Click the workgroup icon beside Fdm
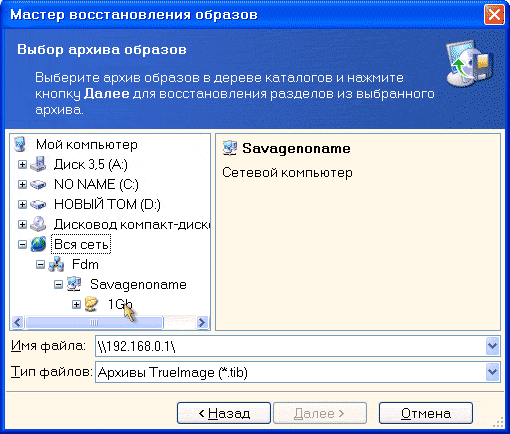The width and height of the screenshot is (510, 434). 56,265
